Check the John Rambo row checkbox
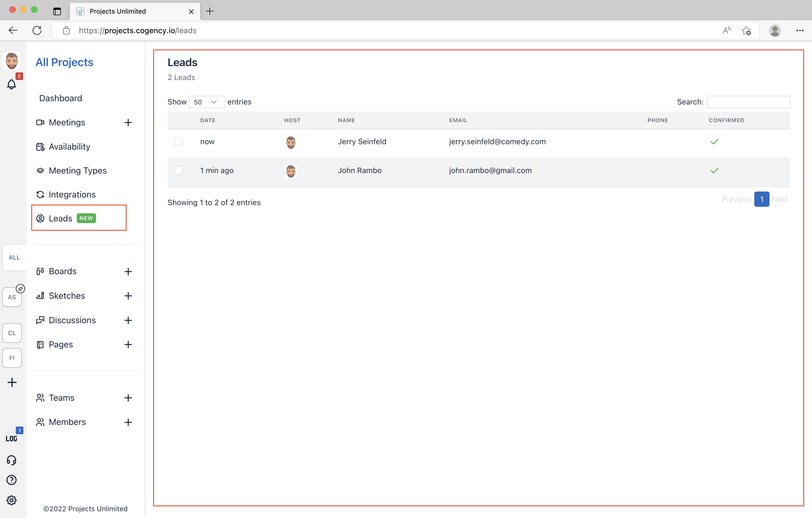This screenshot has width=812, height=518. click(x=179, y=170)
